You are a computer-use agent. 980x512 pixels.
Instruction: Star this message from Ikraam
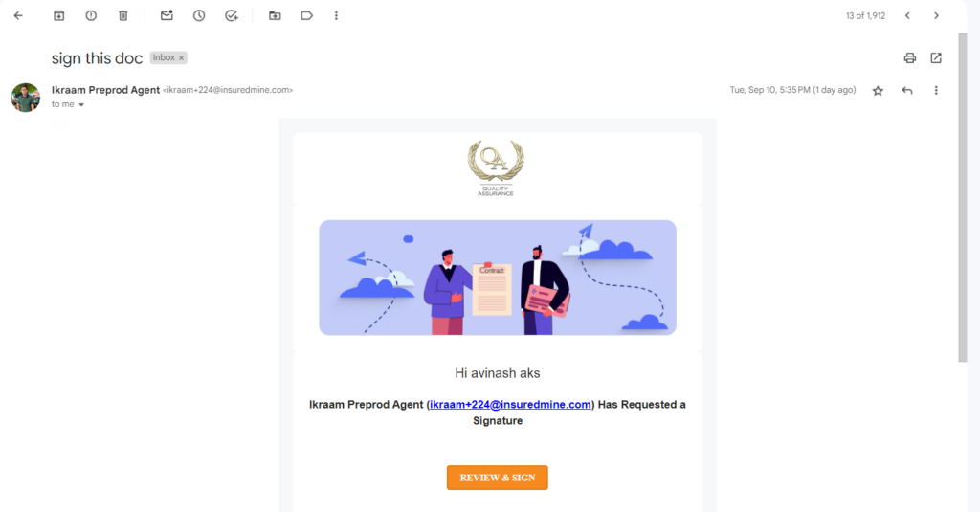pyautogui.click(x=879, y=91)
